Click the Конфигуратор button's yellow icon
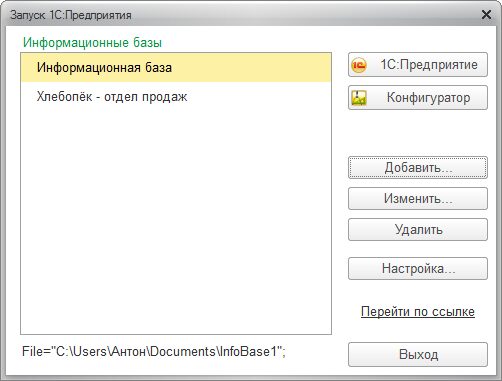The height and width of the screenshot is (381, 502). (359, 98)
